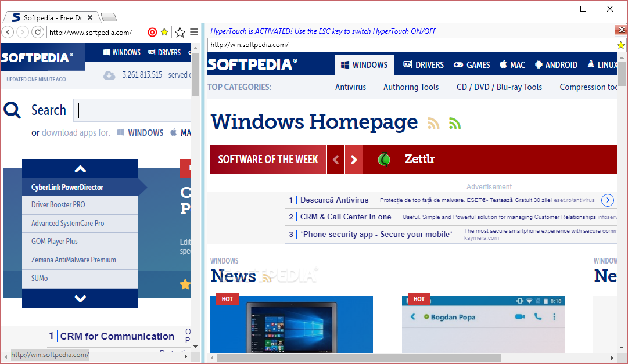Click RSS icon next to News heading
628x364 pixels.
click(267, 277)
